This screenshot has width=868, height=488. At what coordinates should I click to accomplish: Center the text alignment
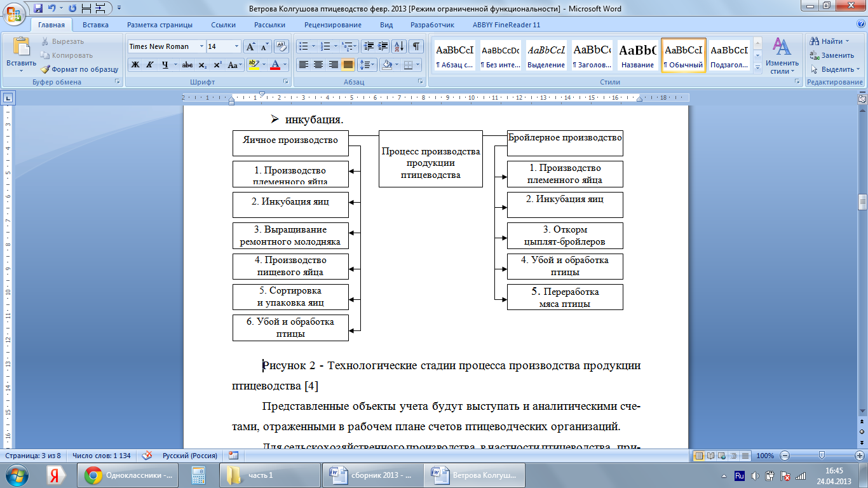point(318,65)
